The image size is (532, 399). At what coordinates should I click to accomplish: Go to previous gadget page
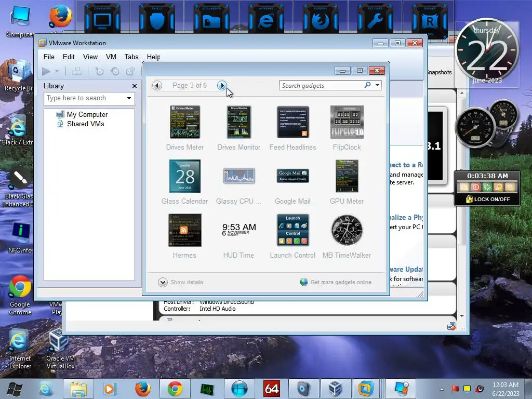tap(157, 86)
